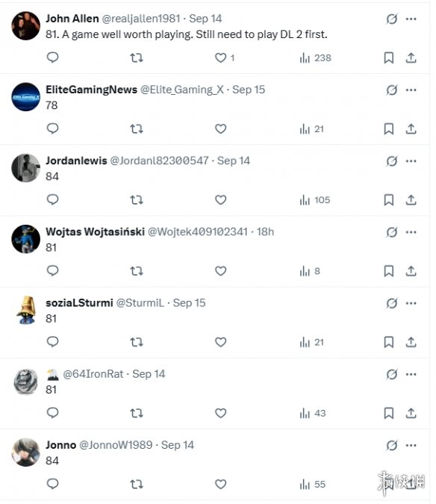The width and height of the screenshot is (436, 504).
Task: Open EliteGamingNews display name link
Action: [92, 90]
